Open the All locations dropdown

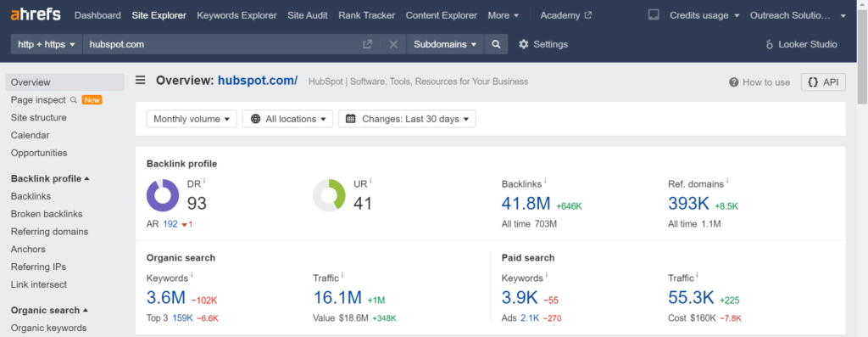pos(288,119)
